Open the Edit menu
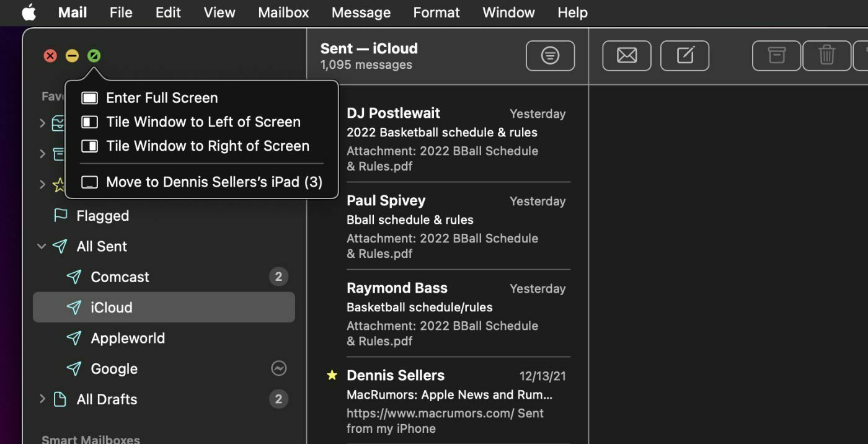The width and height of the screenshot is (868, 444). (x=168, y=12)
